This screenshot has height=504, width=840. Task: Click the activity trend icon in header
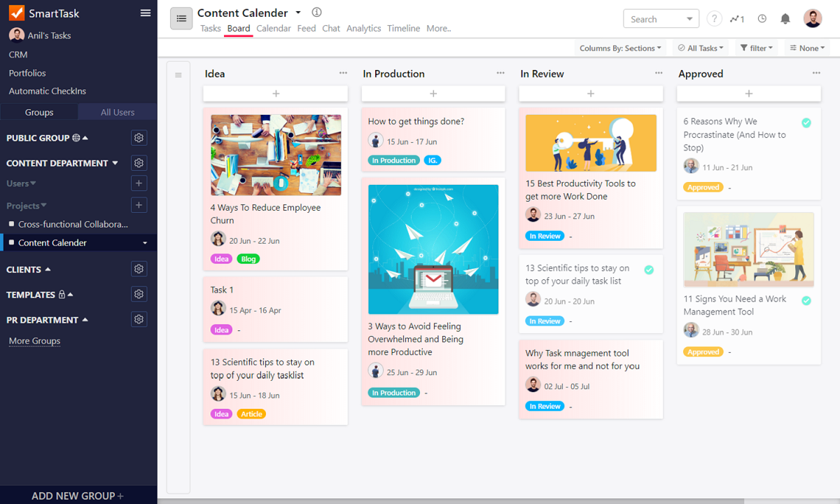tap(737, 19)
